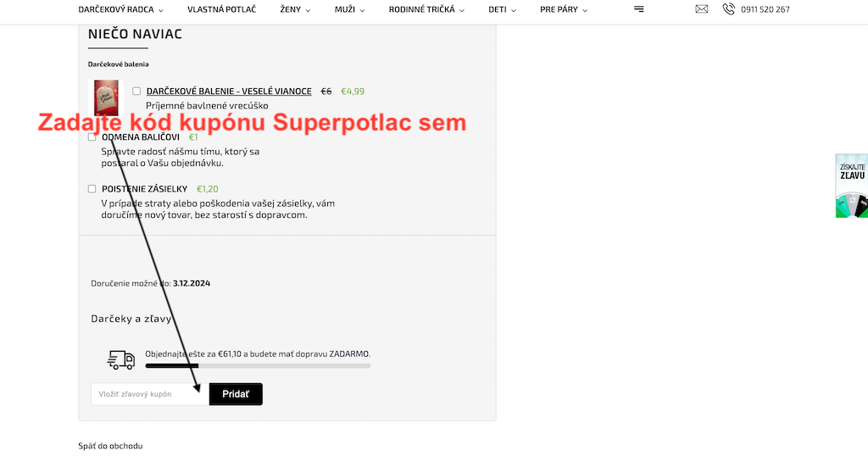The width and height of the screenshot is (868, 456).
Task: Open the Pre páry menu
Action: (x=564, y=9)
